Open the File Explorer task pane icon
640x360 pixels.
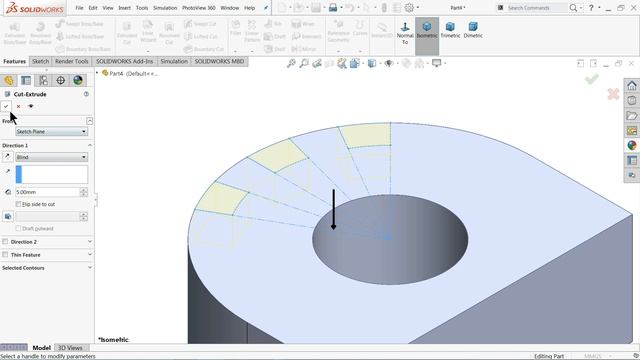pos(632,116)
